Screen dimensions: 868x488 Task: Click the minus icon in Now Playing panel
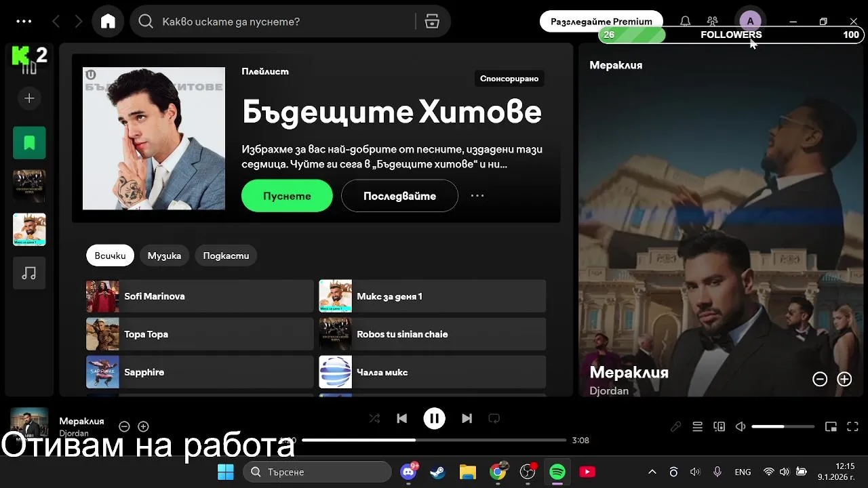[820, 380]
